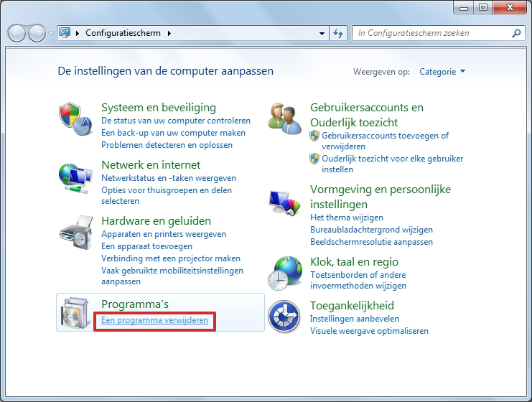
Task: Open Programma's heading
Action: pos(135,304)
